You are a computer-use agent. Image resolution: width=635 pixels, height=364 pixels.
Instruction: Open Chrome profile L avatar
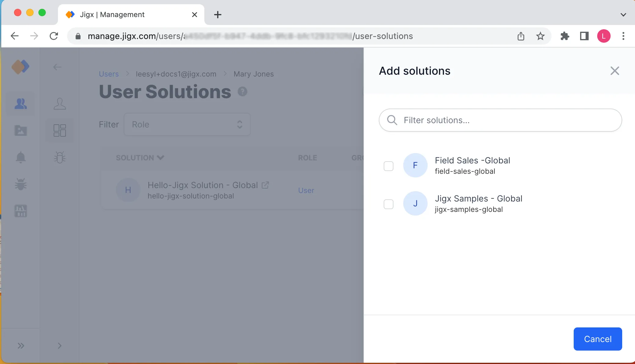pos(604,36)
